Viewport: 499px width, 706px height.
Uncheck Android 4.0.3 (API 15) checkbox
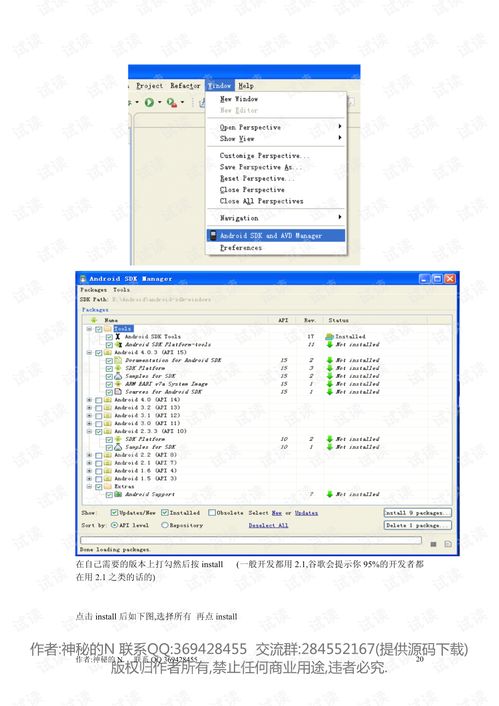tap(99, 353)
